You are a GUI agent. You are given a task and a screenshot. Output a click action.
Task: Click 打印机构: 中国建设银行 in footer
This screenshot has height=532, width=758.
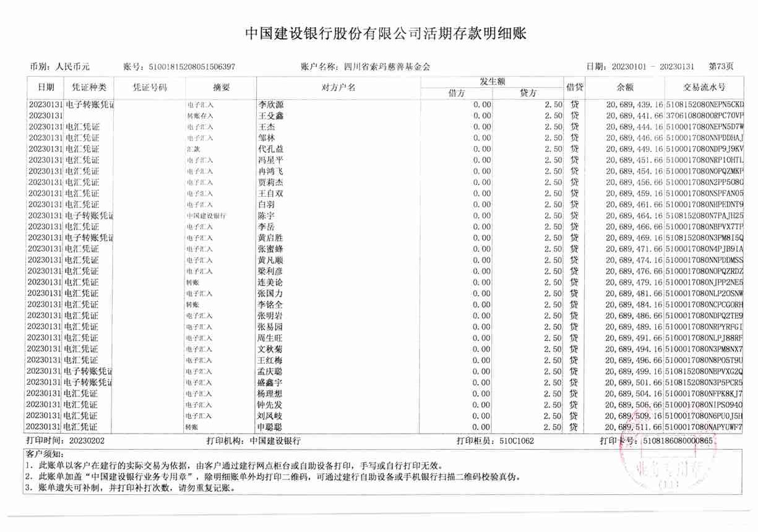coord(253,441)
